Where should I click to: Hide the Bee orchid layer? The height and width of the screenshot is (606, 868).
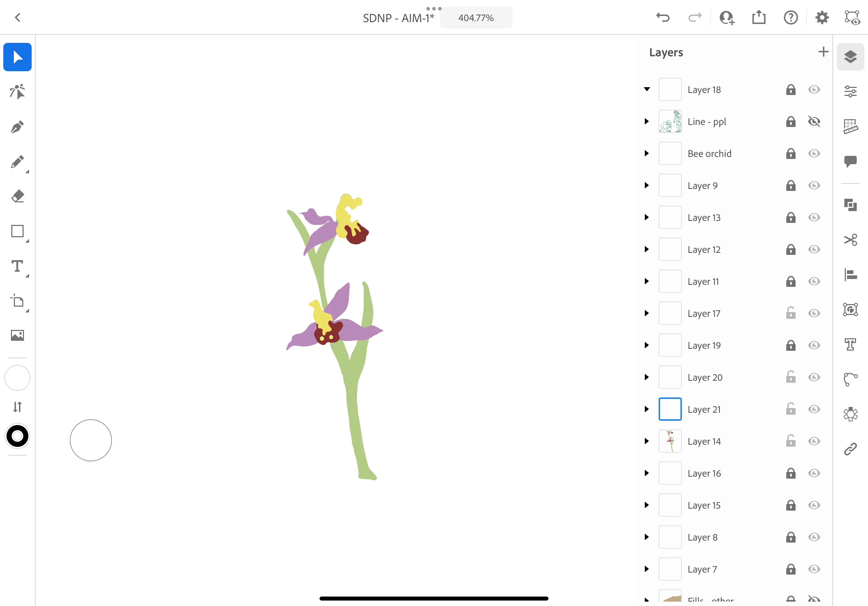[x=814, y=153]
